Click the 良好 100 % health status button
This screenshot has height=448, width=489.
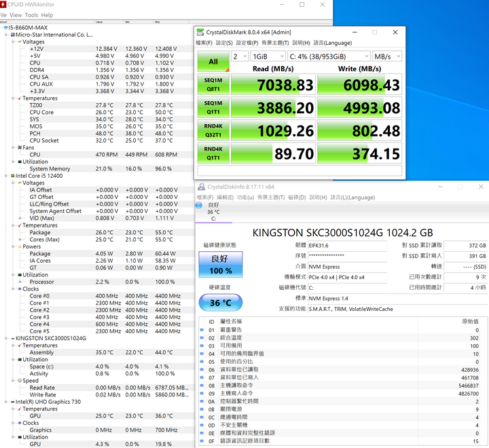[x=221, y=264]
